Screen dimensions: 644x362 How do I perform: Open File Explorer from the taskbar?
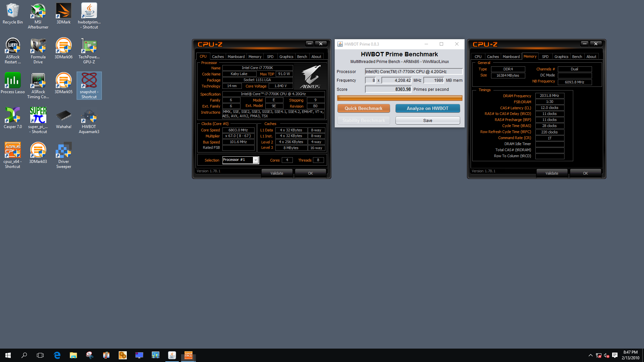click(x=73, y=355)
